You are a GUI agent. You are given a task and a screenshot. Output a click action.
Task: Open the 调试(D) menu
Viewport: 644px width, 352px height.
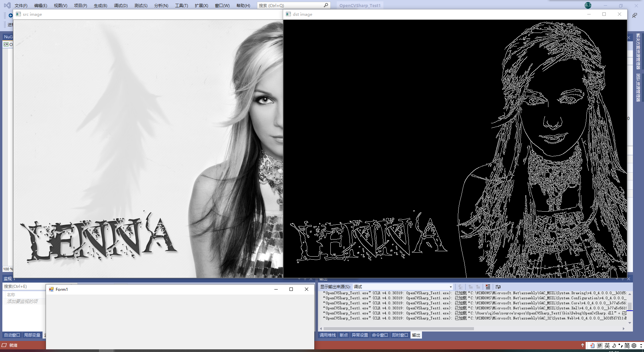(x=121, y=6)
